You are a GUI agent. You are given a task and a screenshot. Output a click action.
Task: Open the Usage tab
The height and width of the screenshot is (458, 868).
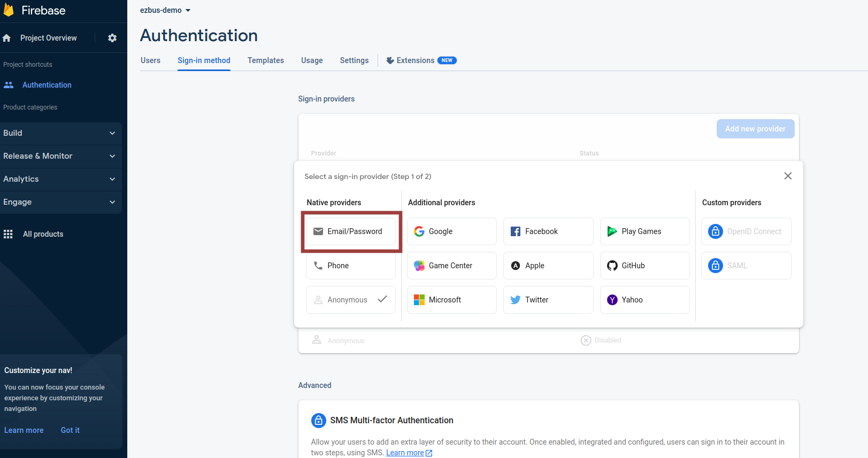point(312,60)
